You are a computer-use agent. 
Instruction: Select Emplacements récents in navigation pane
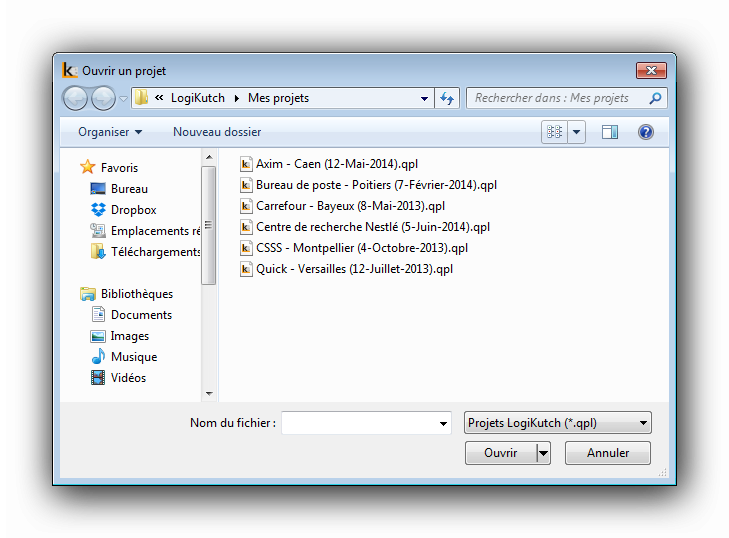click(155, 231)
